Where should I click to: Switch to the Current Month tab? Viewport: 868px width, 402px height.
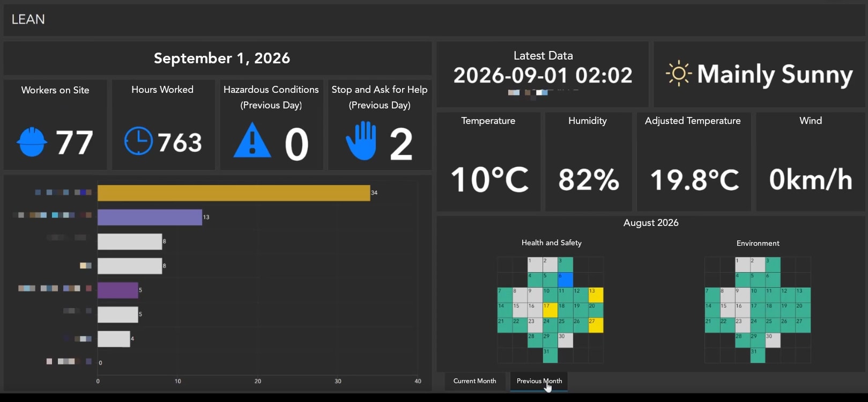(x=475, y=381)
